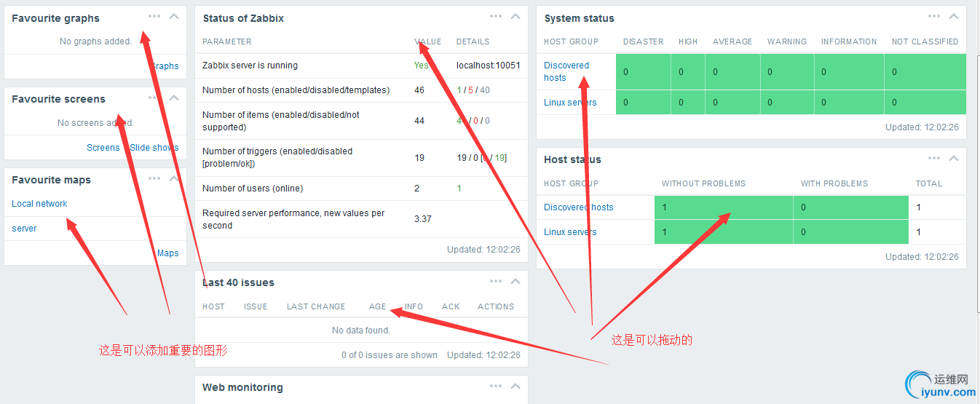
Task: Open the Last 40 issues menu dots
Action: [x=496, y=281]
